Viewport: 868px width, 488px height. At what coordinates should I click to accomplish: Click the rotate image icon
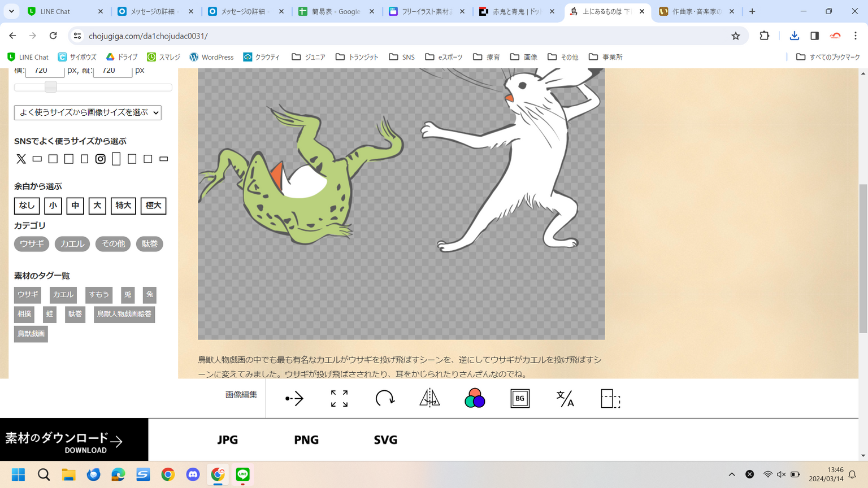click(384, 399)
